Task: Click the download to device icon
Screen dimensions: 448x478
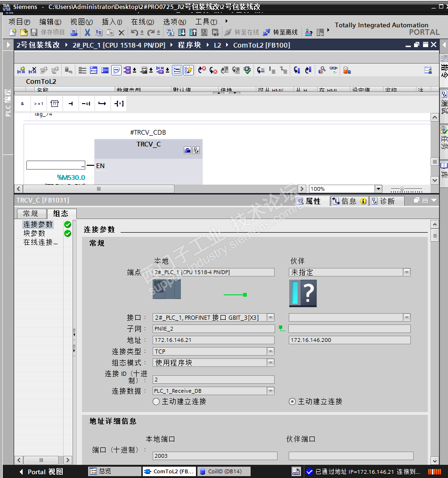Action: (182, 32)
